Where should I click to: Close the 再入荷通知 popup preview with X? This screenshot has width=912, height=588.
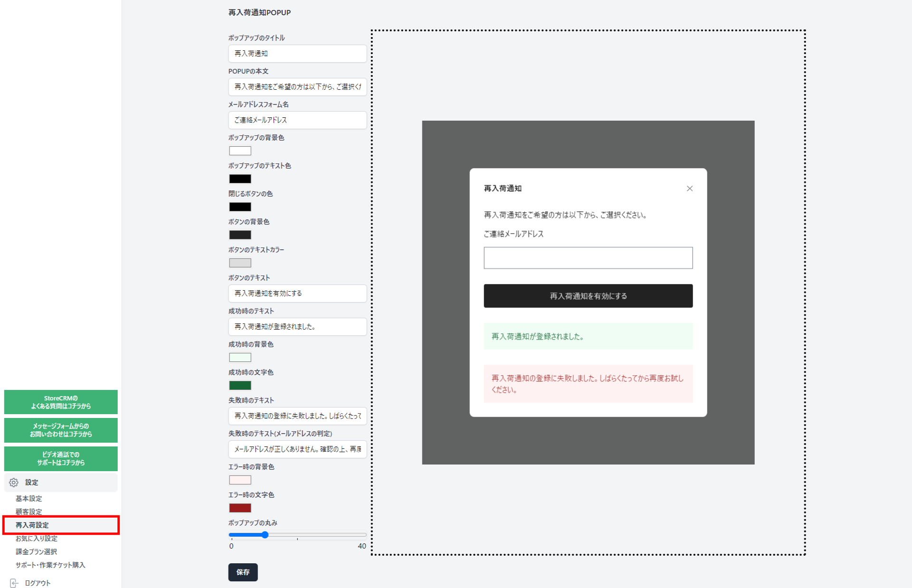[689, 188]
